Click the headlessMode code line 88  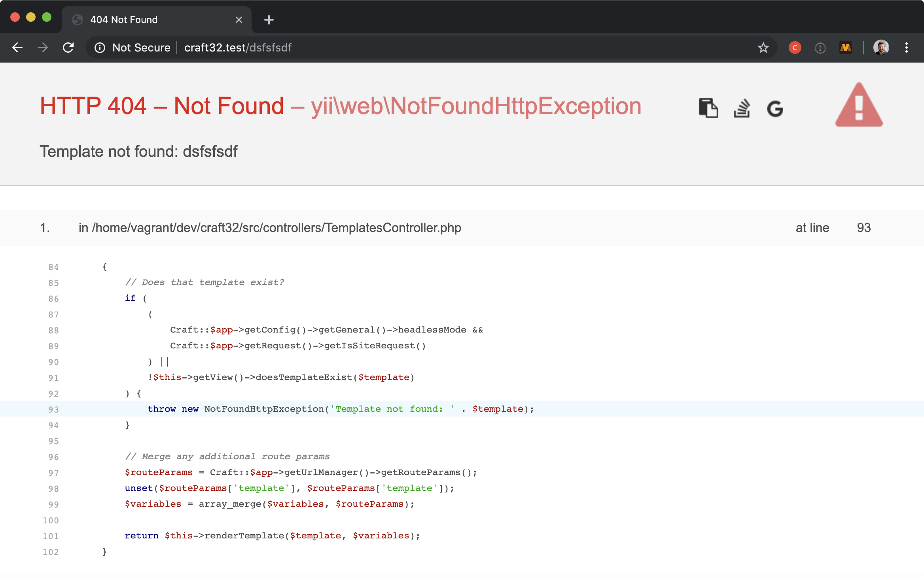click(326, 330)
